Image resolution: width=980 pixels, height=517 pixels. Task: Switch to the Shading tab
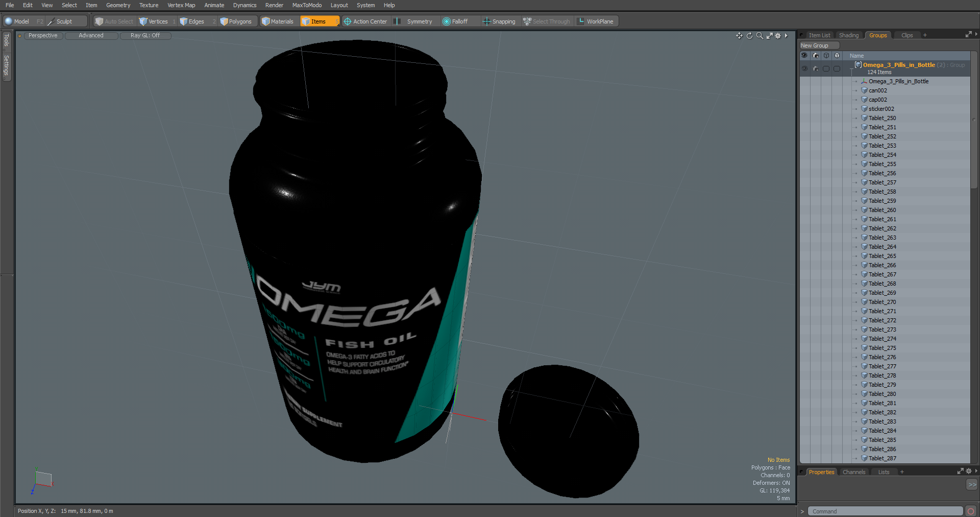[x=849, y=35]
